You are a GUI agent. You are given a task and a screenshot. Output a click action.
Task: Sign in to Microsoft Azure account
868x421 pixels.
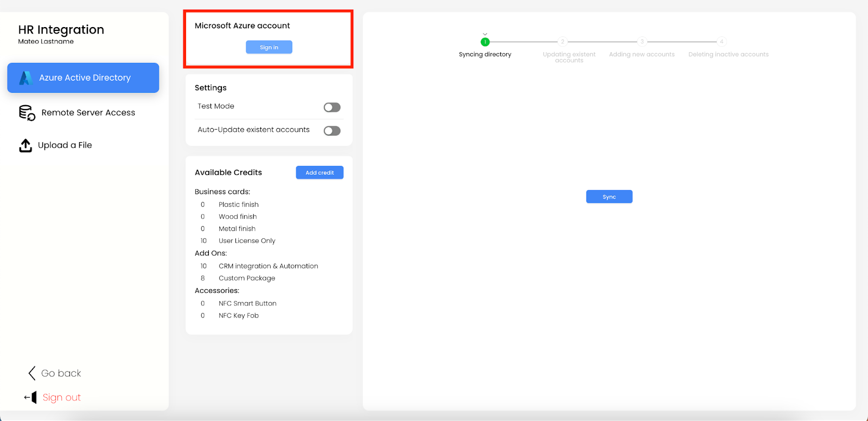point(269,47)
